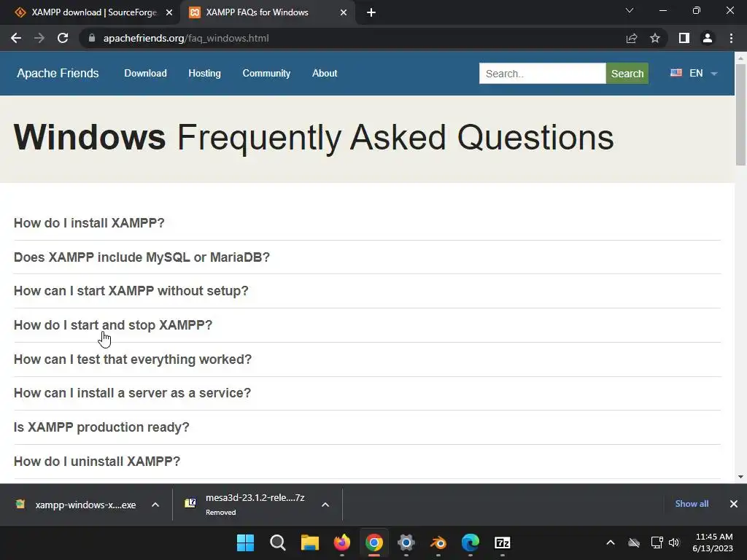Show hidden system tray icons

(x=611, y=542)
